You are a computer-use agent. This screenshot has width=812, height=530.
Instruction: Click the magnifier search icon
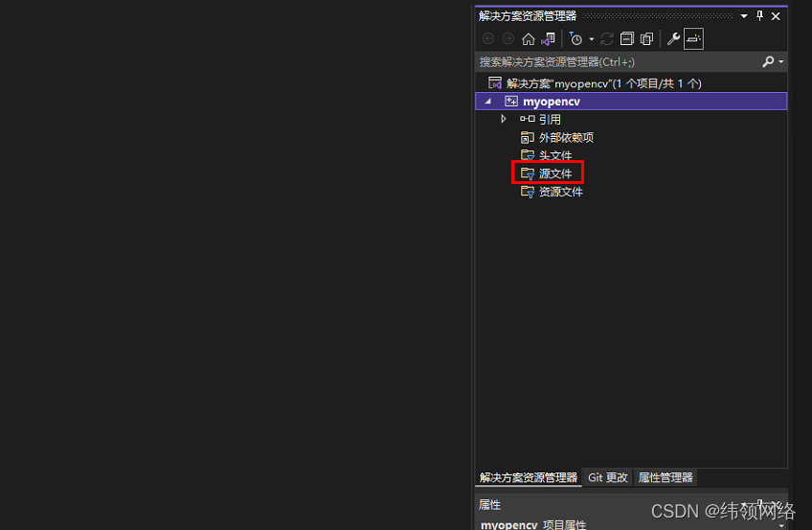[x=768, y=61]
